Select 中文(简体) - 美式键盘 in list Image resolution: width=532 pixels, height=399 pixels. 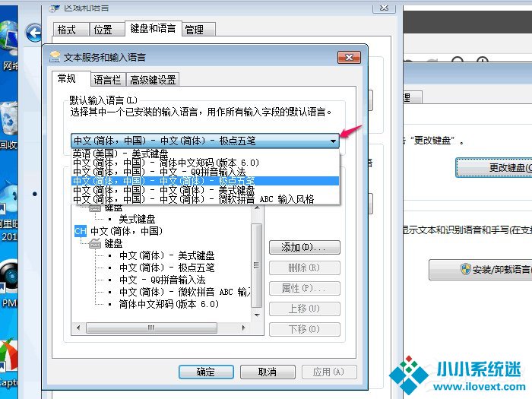pos(166,255)
